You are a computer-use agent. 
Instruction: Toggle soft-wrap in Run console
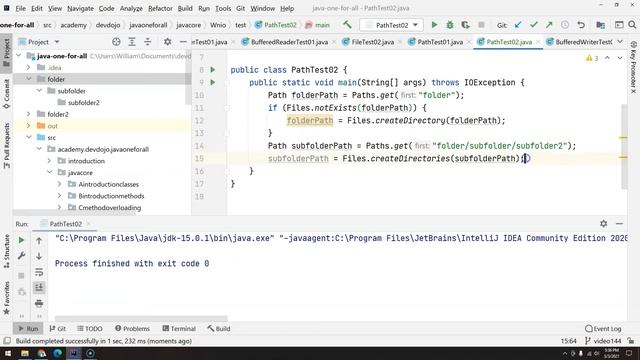(x=39, y=272)
